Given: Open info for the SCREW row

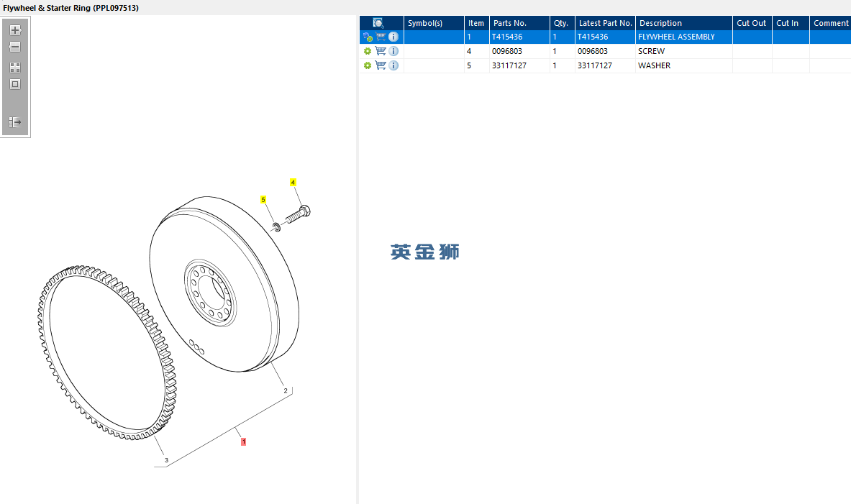Looking at the screenshot, I should pos(393,51).
